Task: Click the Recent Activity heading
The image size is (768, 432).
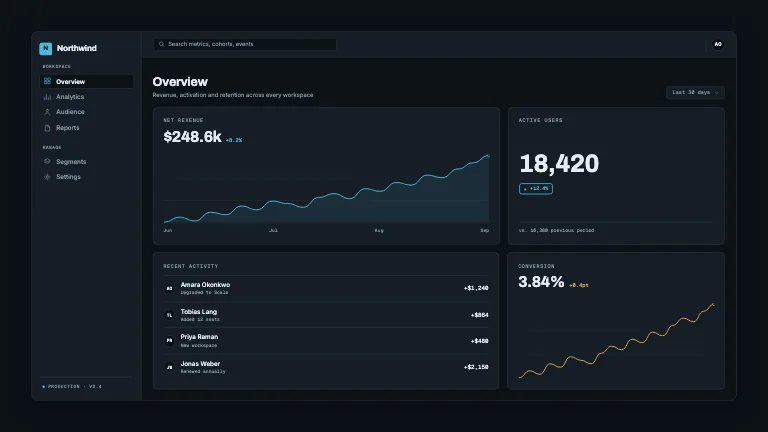Action: pyautogui.click(x=191, y=266)
